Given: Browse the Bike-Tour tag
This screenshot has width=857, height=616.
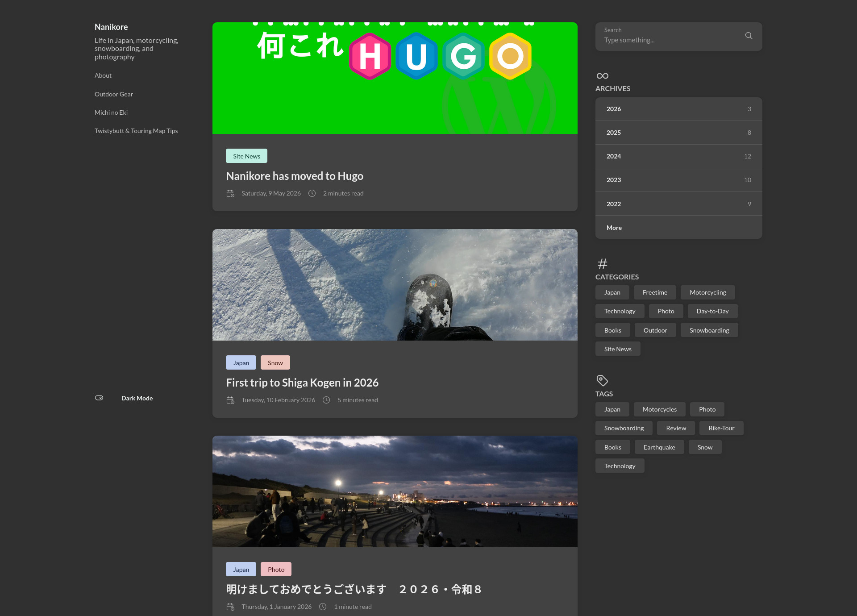Looking at the screenshot, I should pos(721,428).
